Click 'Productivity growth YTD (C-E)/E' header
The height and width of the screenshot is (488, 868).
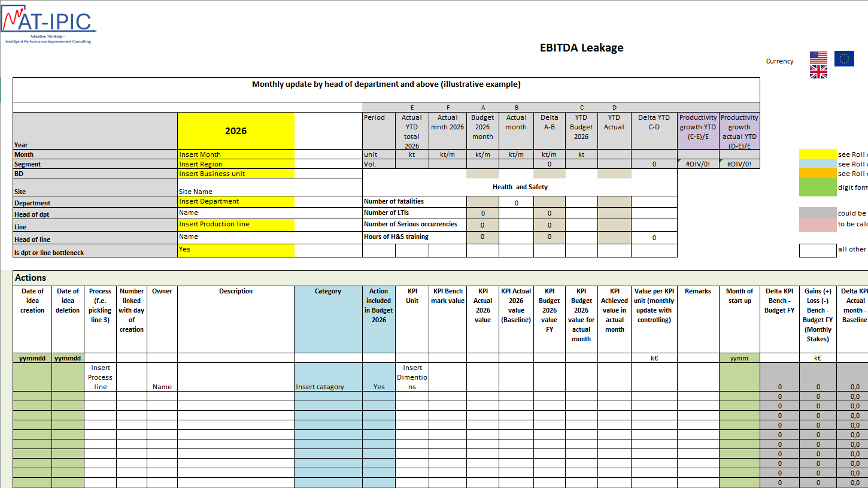pyautogui.click(x=699, y=131)
